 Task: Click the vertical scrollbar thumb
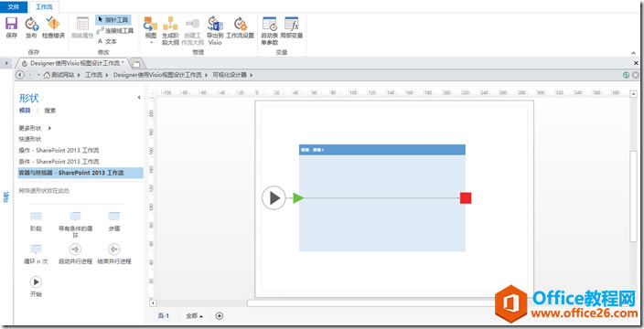coord(633,196)
